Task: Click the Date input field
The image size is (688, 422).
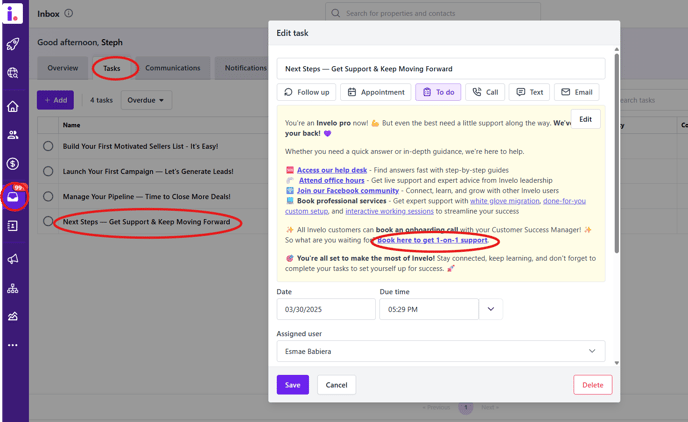Action: click(325, 309)
